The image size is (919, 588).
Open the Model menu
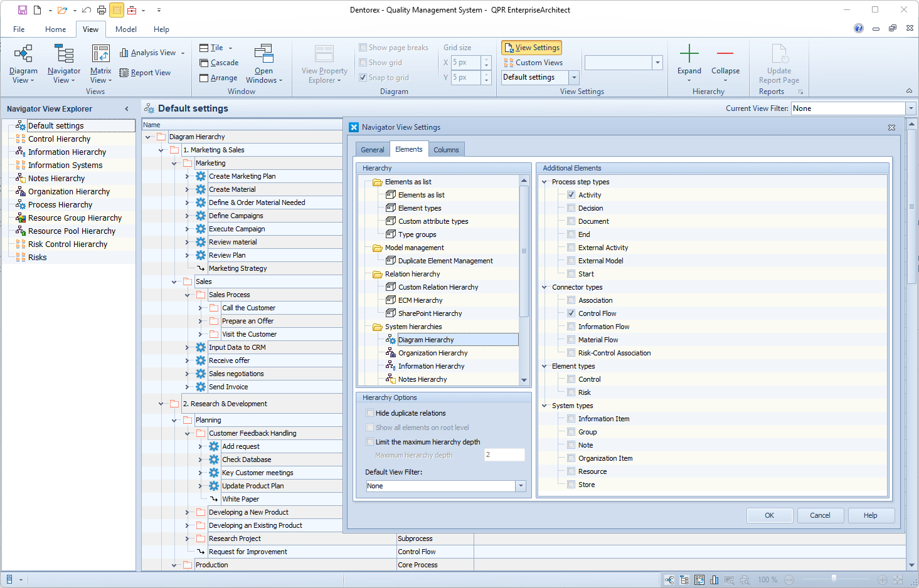point(126,29)
